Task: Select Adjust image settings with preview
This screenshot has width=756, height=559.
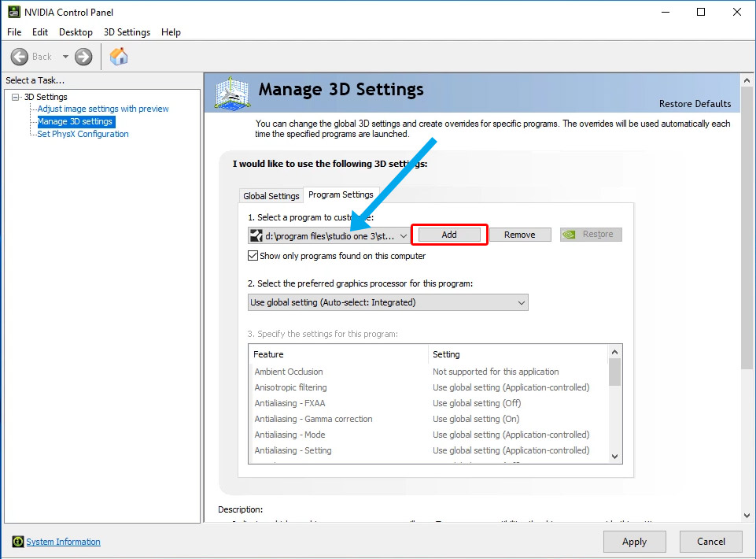Action: tap(103, 109)
